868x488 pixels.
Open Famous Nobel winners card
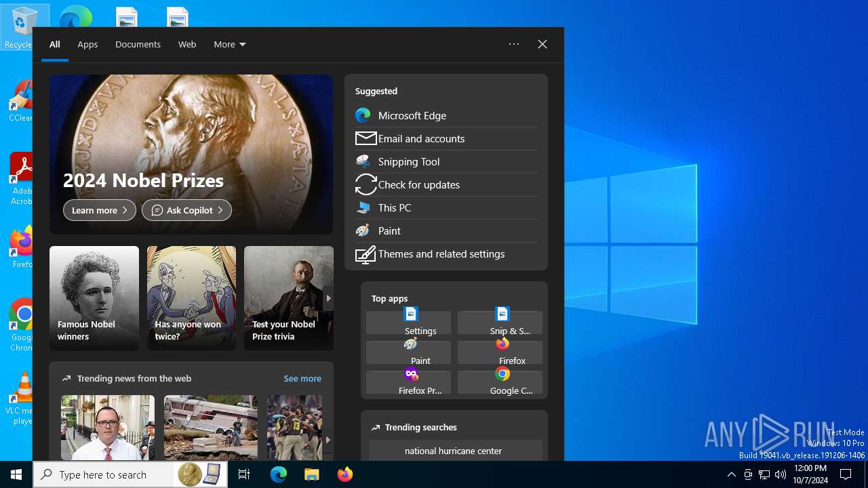(94, 298)
